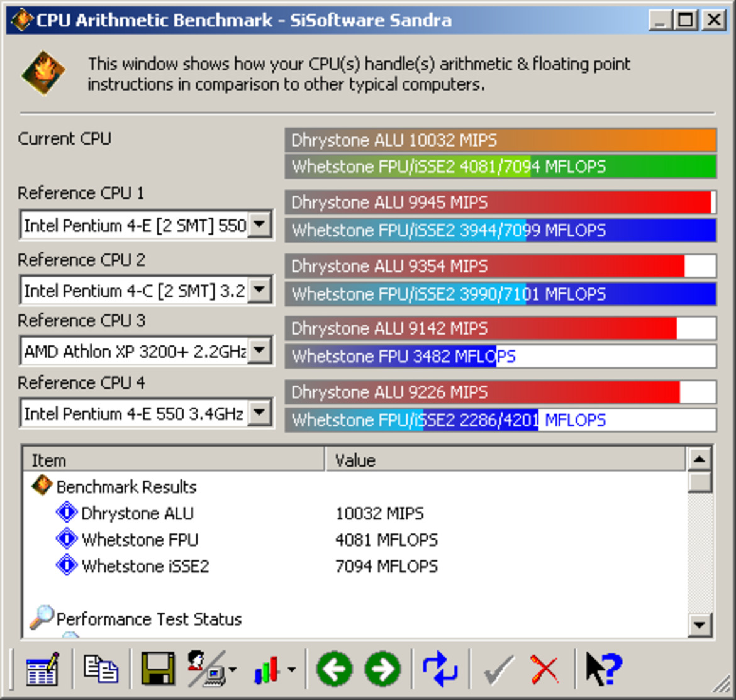The height and width of the screenshot is (700, 736).
Task: Click the Dhrystone ALU 9226 MIPS bar
Action: [500, 392]
